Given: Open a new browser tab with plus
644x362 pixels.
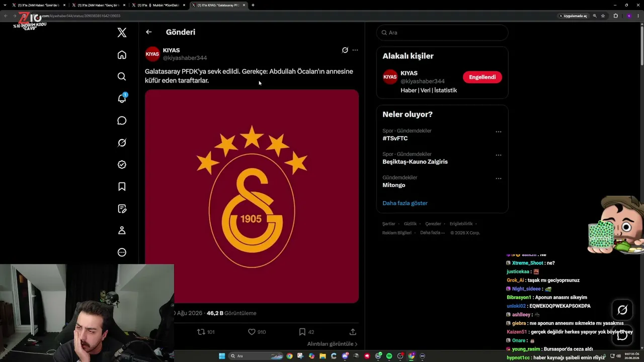Looking at the screenshot, I should [253, 5].
